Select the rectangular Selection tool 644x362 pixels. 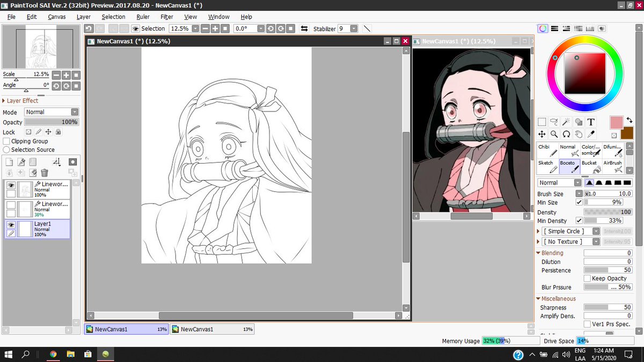pyautogui.click(x=542, y=122)
